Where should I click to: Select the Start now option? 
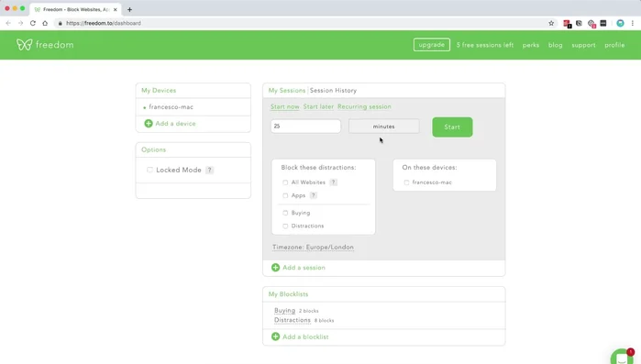[285, 106]
